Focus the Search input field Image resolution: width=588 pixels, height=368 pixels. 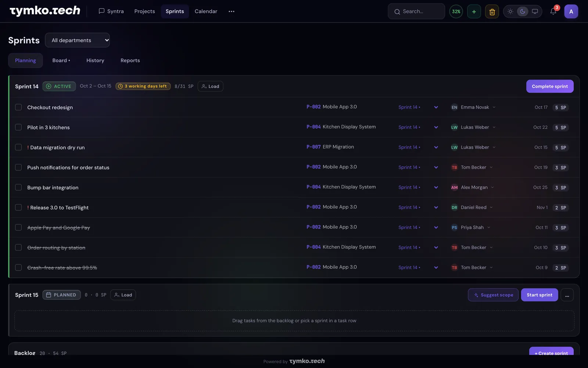tap(416, 11)
